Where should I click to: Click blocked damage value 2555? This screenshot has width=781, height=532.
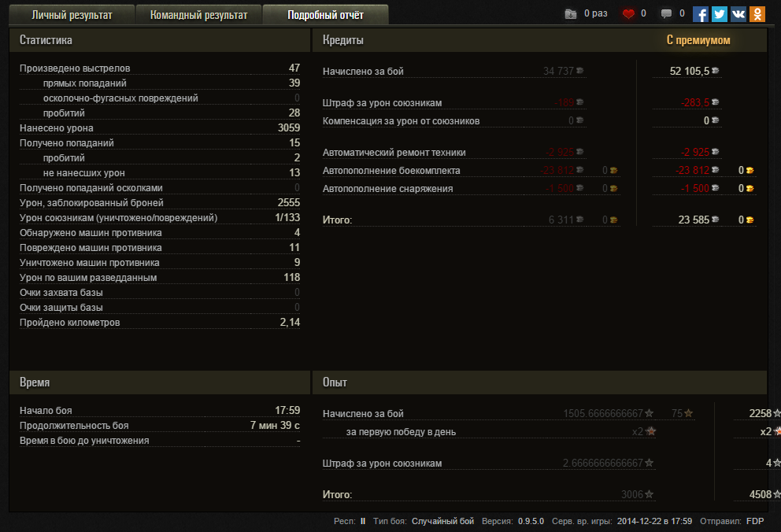point(289,202)
